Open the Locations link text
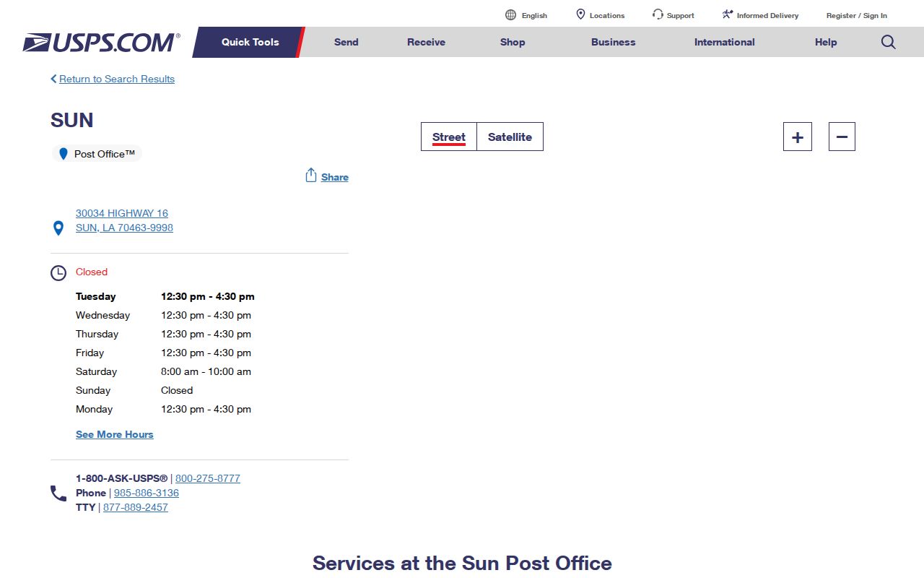 [x=607, y=15]
